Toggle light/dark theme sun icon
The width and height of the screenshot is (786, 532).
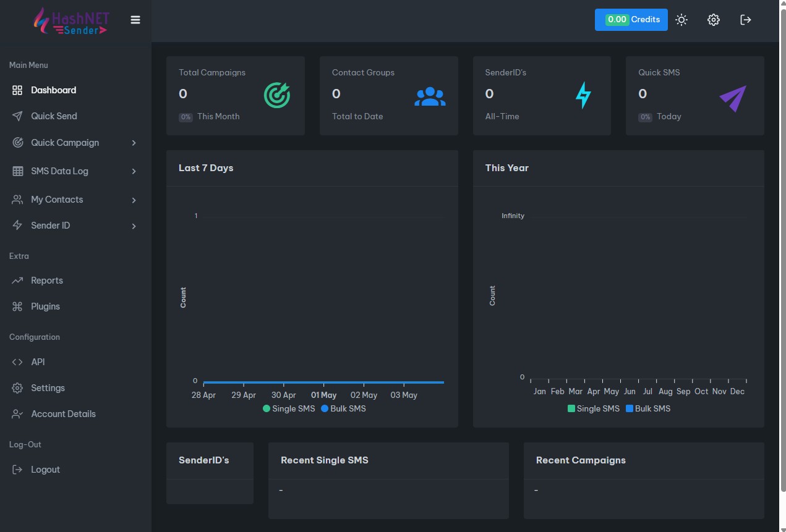pos(681,20)
